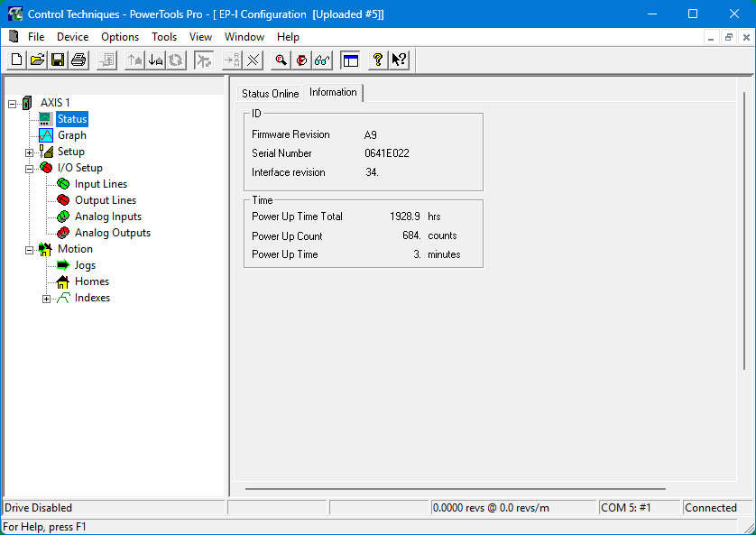Expand the Indexes tree node
The width and height of the screenshot is (756, 535).
pyautogui.click(x=46, y=300)
